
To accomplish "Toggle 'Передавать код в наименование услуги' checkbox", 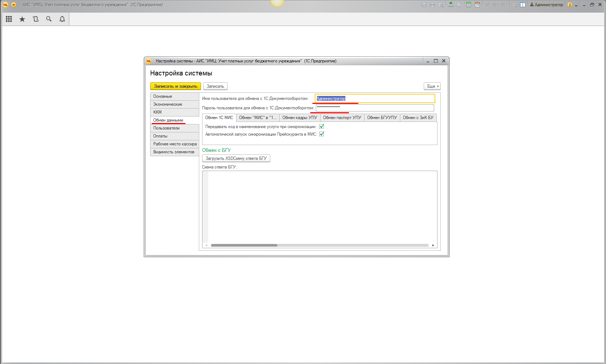I will click(322, 127).
